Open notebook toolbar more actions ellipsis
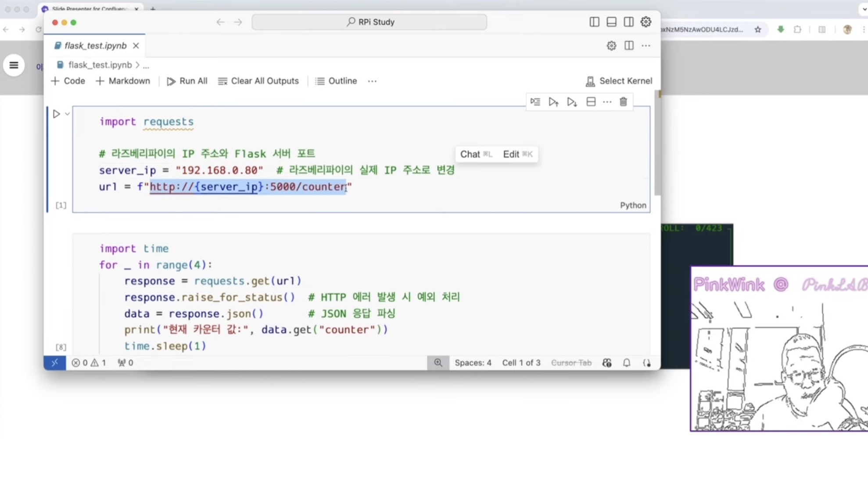 (x=372, y=81)
